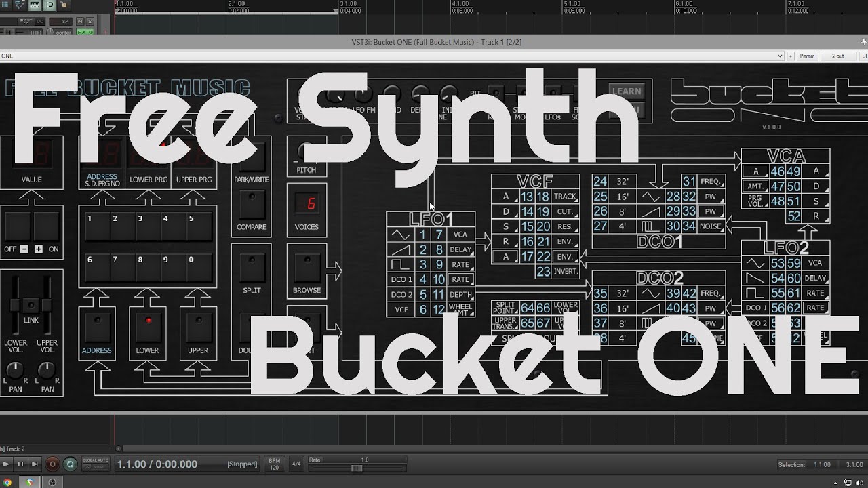Image resolution: width=868 pixels, height=488 pixels.
Task: Select VCA parameter 46 attack
Action: pos(777,171)
